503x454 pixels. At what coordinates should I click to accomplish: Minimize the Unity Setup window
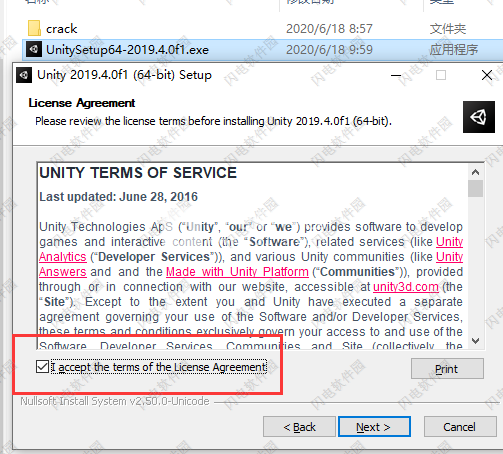396,75
